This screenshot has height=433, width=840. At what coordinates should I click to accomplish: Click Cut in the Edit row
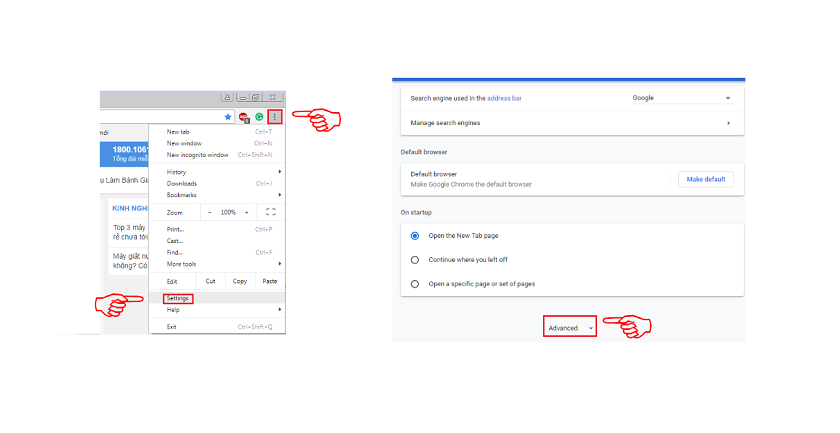pos(211,281)
